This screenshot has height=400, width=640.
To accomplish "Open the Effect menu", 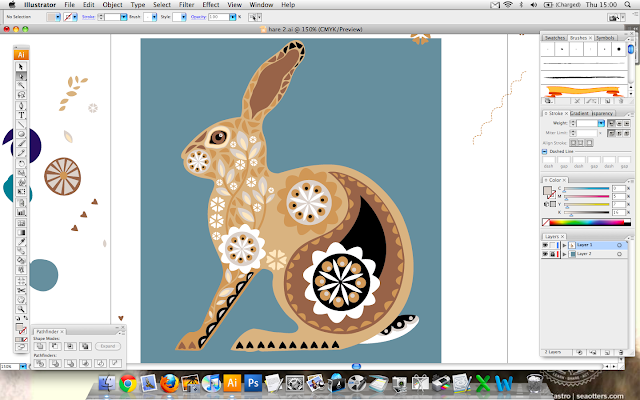I will pyautogui.click(x=211, y=4).
